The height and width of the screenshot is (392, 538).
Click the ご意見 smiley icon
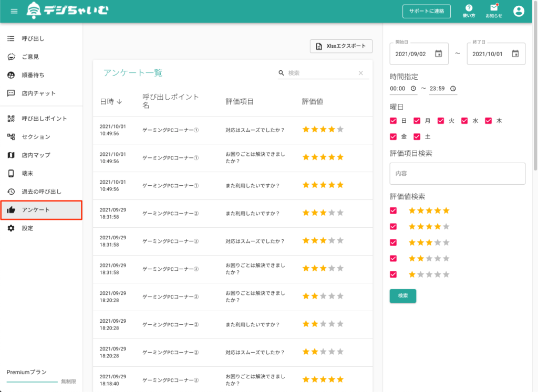[x=11, y=57]
